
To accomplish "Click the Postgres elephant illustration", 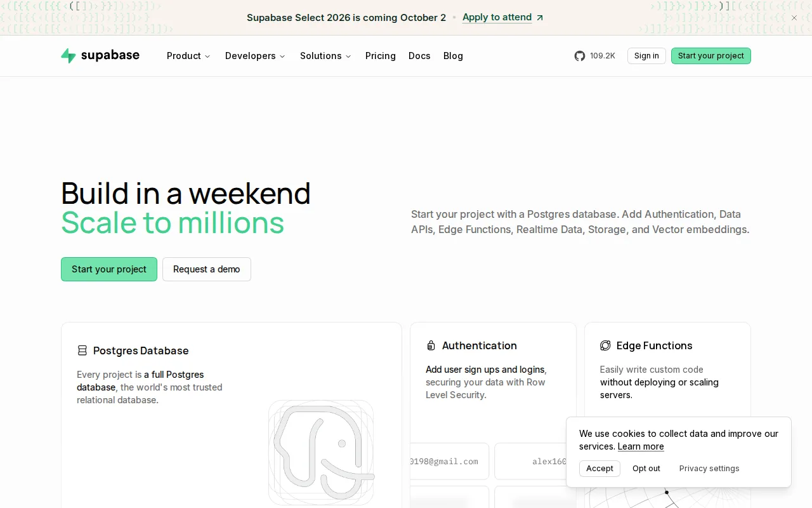I will [321, 453].
